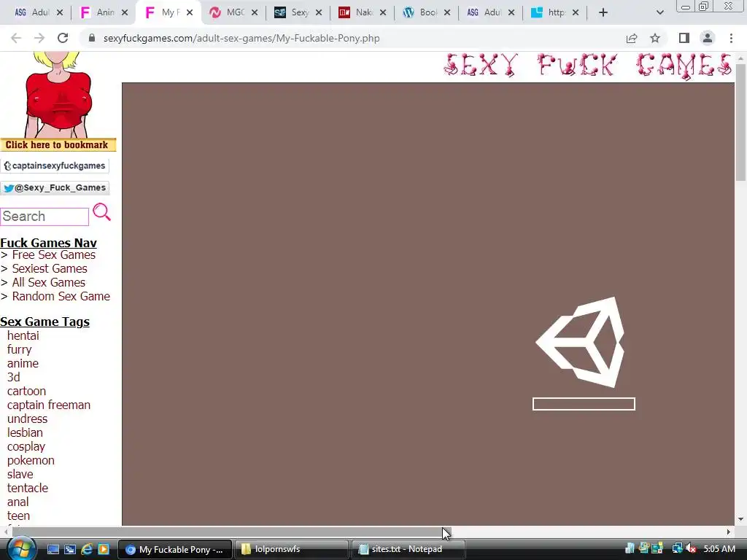Share this page using the share icon
Screen dimensions: 747x560
pyautogui.click(x=632, y=38)
